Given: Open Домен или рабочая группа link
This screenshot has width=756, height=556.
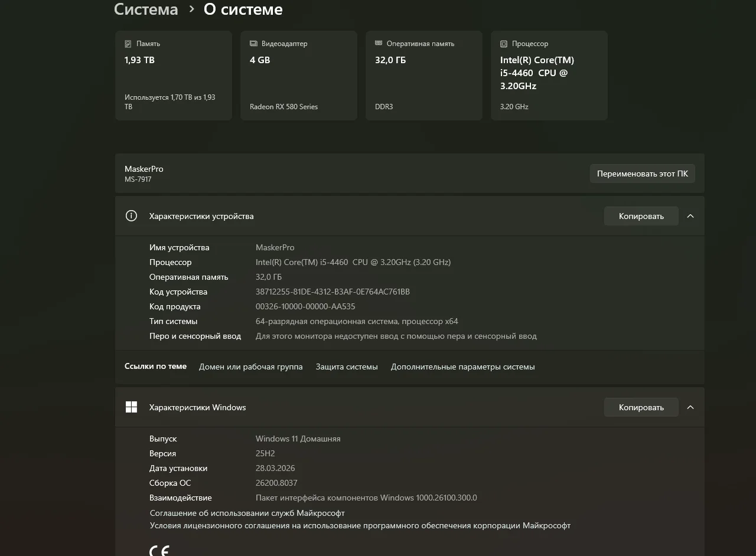Looking at the screenshot, I should (x=251, y=367).
